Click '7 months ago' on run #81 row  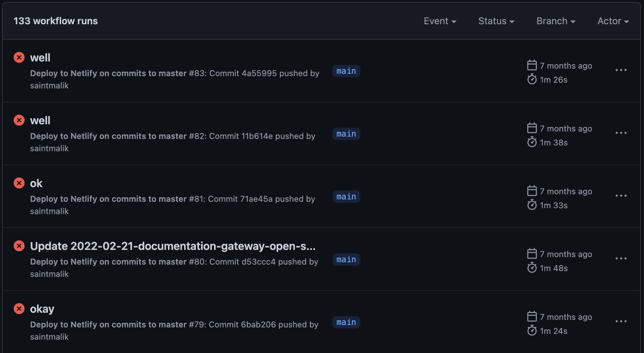click(566, 192)
